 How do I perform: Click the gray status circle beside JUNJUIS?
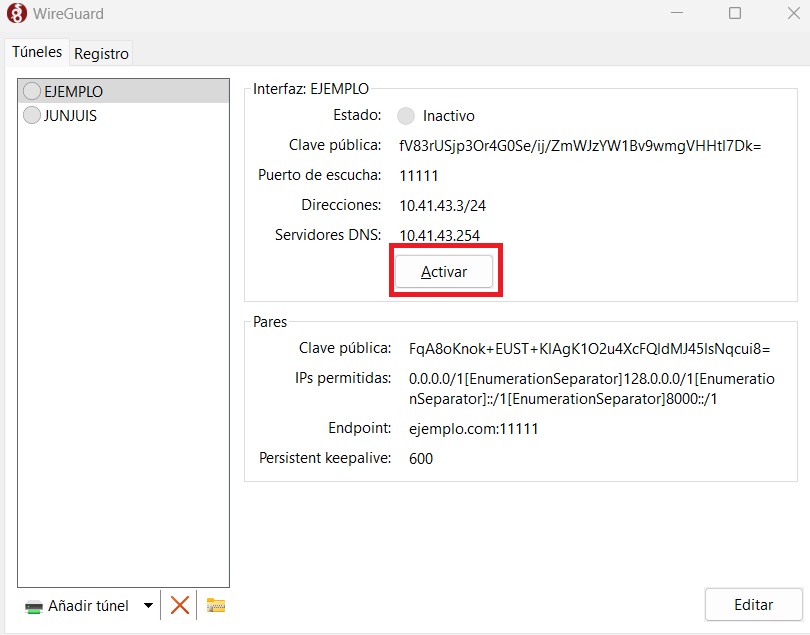[x=31, y=115]
